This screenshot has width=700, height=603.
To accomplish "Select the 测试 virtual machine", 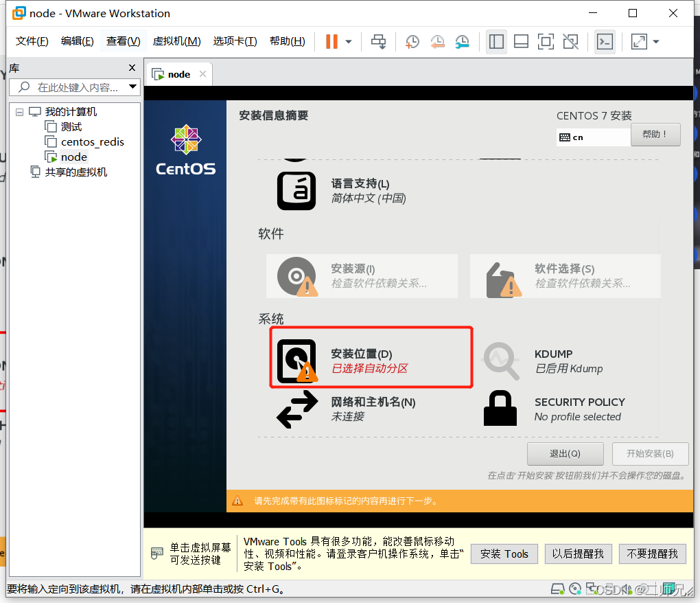I will tap(71, 126).
